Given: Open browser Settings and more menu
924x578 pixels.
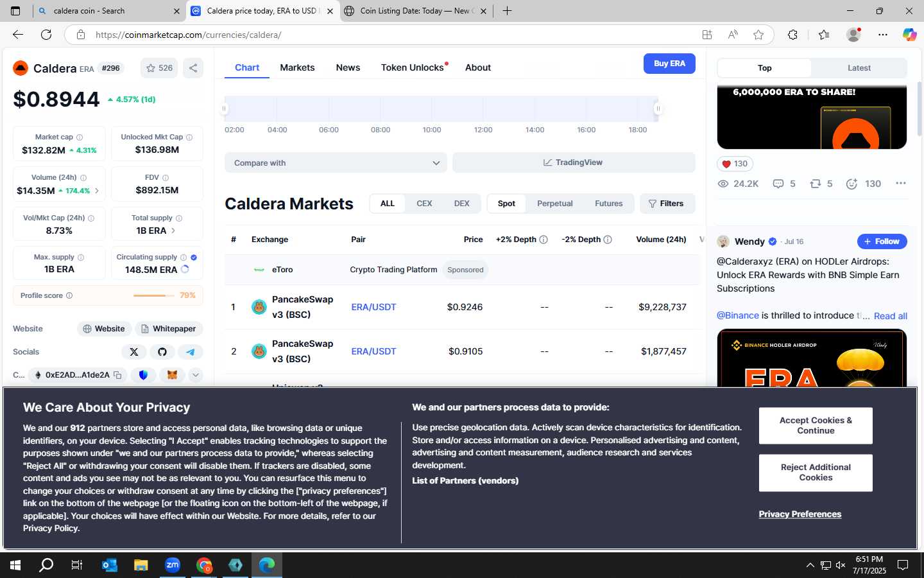Looking at the screenshot, I should 883,35.
